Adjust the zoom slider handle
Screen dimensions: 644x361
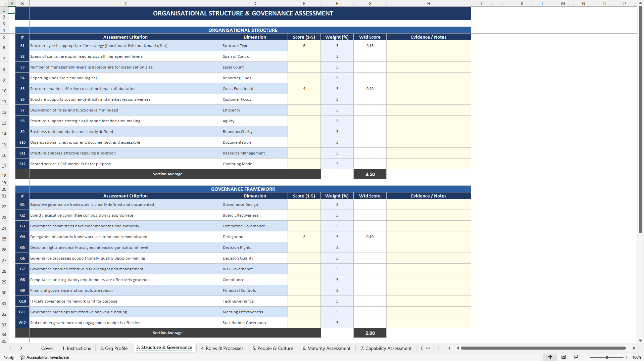click(x=607, y=357)
